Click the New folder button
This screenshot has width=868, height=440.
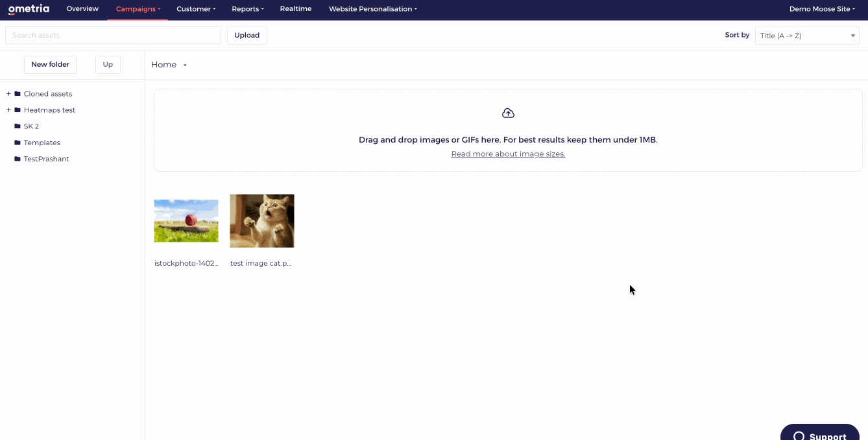tap(50, 64)
